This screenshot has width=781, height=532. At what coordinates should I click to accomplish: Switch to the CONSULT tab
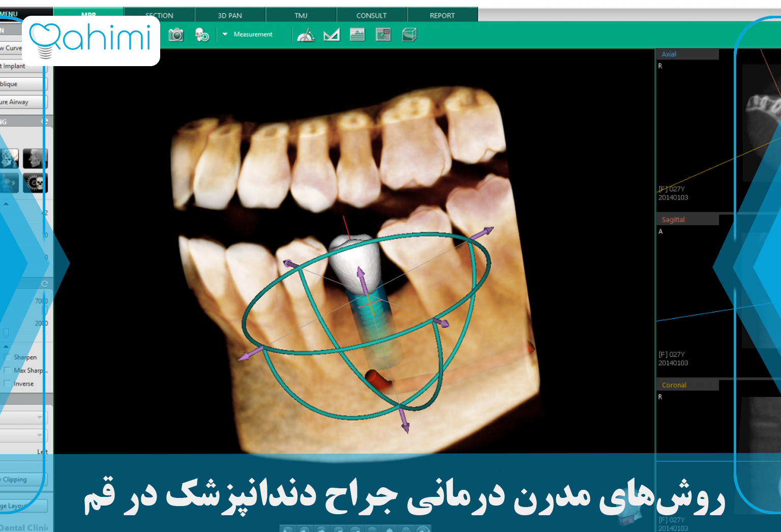point(372,15)
